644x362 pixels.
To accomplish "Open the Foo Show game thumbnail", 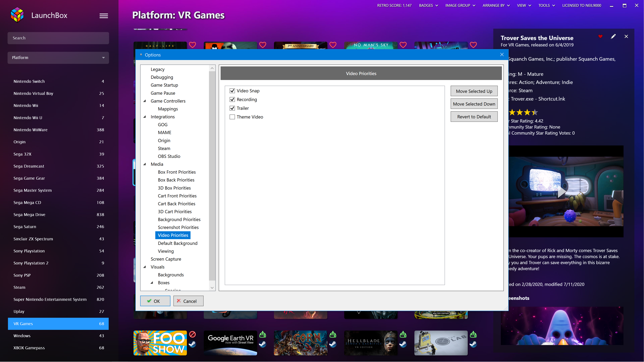I will point(160,343).
